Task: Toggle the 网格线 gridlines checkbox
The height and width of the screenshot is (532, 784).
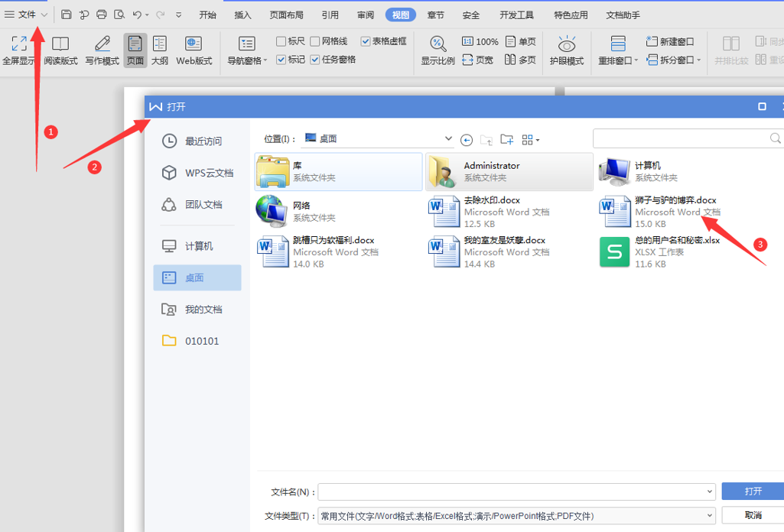Action: pyautogui.click(x=315, y=41)
